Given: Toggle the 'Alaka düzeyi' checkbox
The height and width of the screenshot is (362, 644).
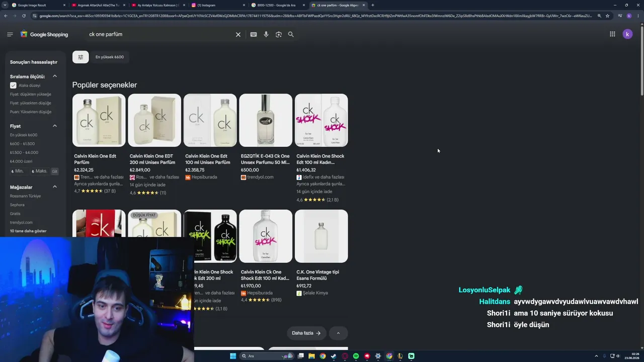Looking at the screenshot, I should (13, 85).
